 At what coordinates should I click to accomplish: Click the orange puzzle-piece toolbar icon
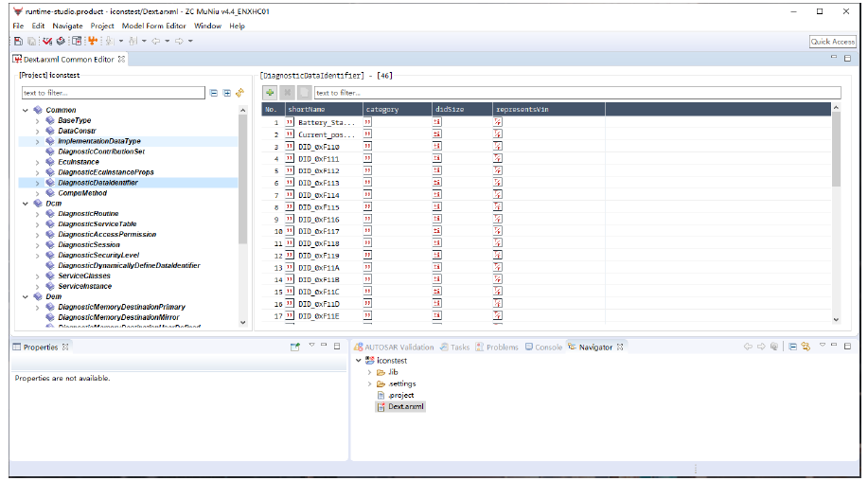pyautogui.click(x=93, y=41)
